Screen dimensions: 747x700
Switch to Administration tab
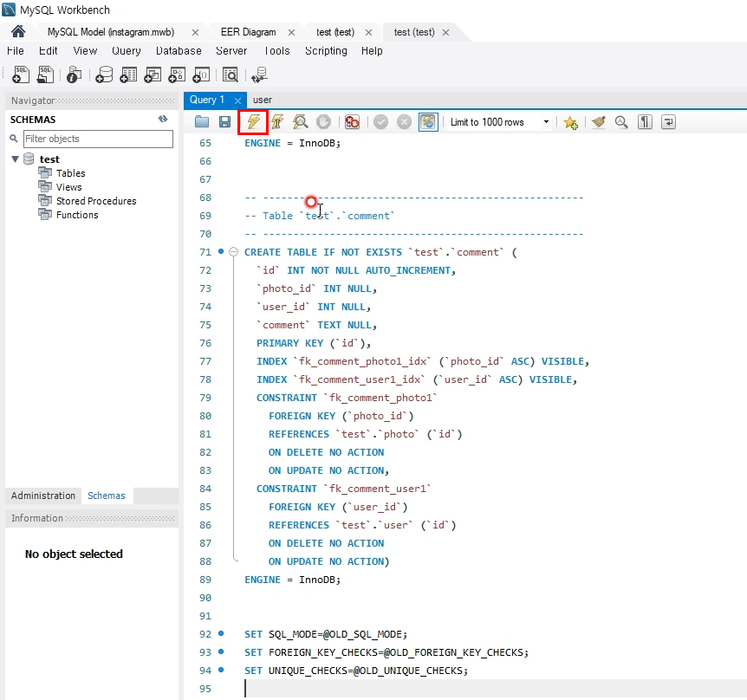[43, 496]
